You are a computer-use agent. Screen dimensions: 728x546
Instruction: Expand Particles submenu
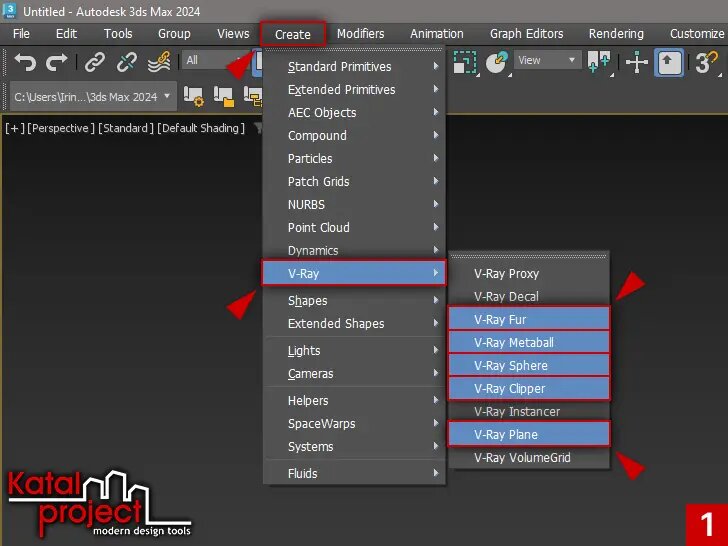coord(354,158)
